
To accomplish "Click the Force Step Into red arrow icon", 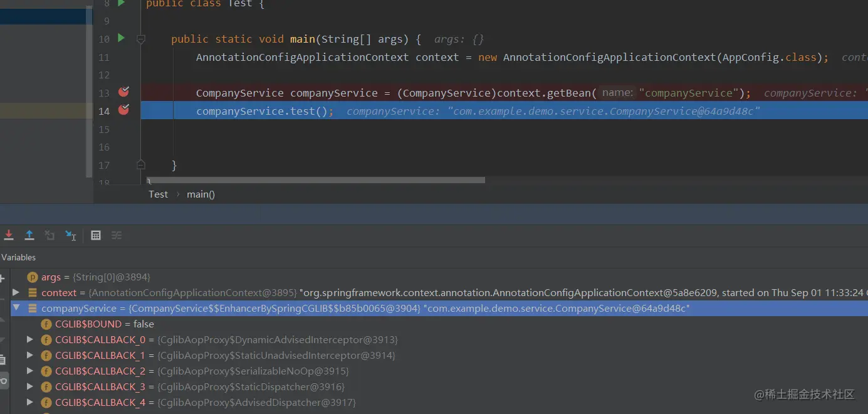I will [x=9, y=235].
